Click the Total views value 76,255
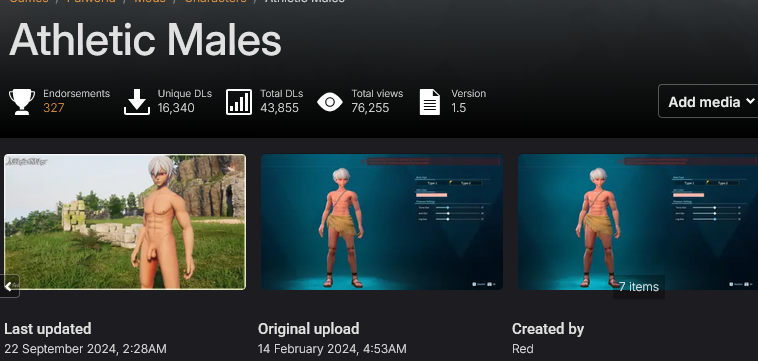Screen dimensions: 758x361 point(370,108)
